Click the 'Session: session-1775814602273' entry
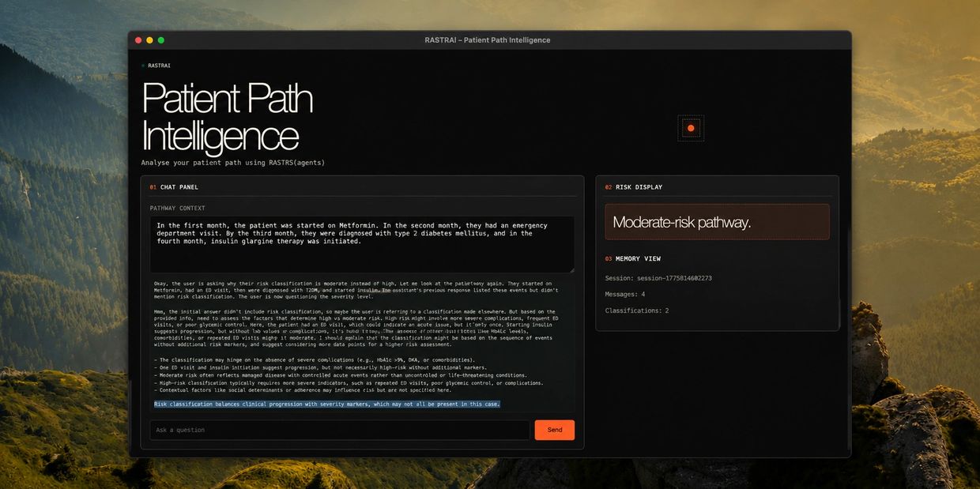 coord(658,278)
